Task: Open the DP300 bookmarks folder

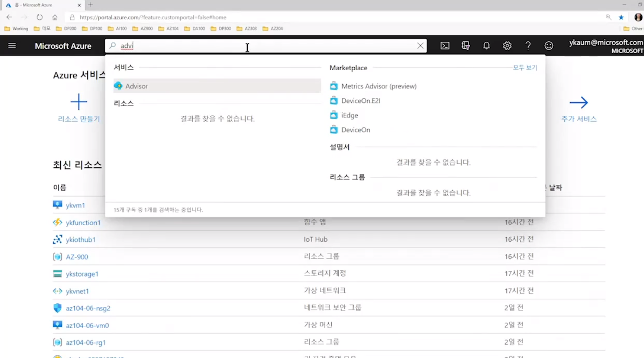Action: [x=221, y=29]
